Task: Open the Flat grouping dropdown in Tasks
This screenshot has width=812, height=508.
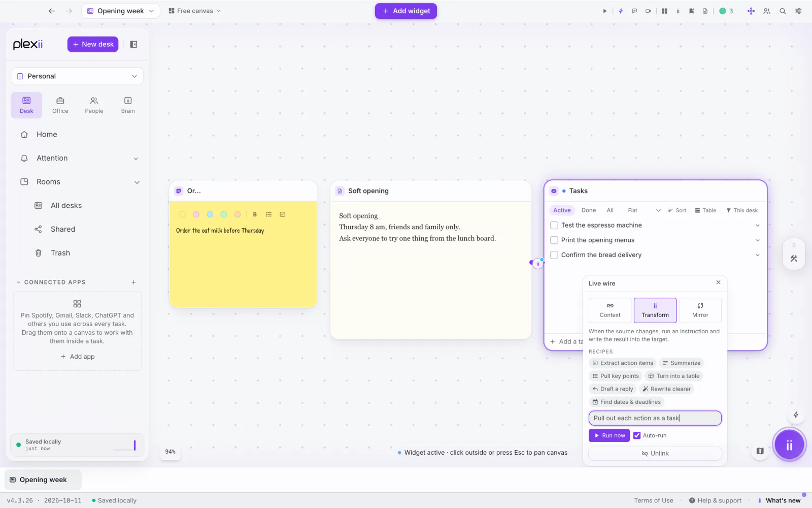Action: click(x=644, y=210)
